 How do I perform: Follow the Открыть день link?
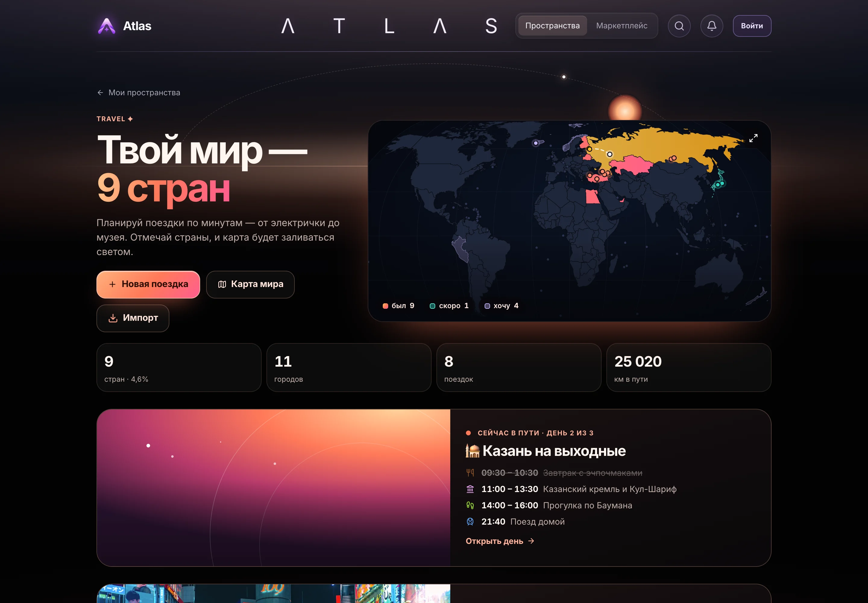pyautogui.click(x=500, y=541)
